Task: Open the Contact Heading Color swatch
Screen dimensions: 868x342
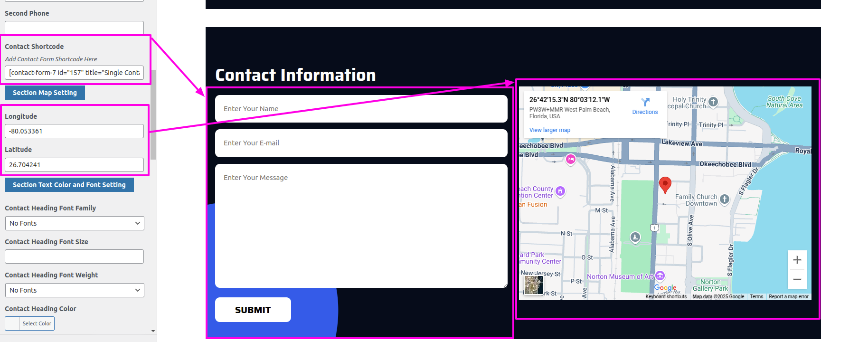Action: click(x=12, y=323)
